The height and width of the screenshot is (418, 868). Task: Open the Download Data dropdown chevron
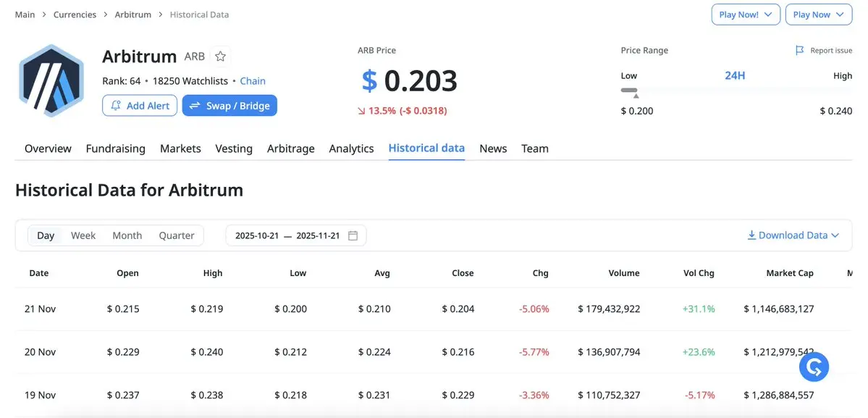[x=835, y=235]
